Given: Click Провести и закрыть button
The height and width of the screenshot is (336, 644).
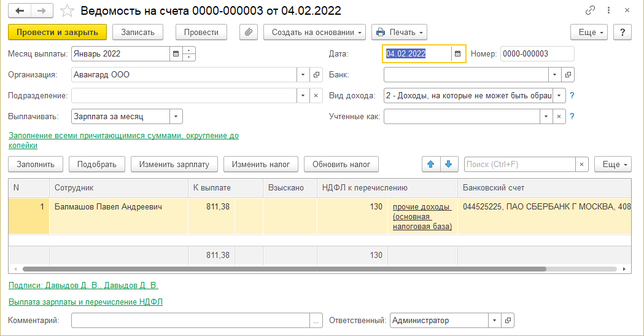Looking at the screenshot, I should (57, 32).
